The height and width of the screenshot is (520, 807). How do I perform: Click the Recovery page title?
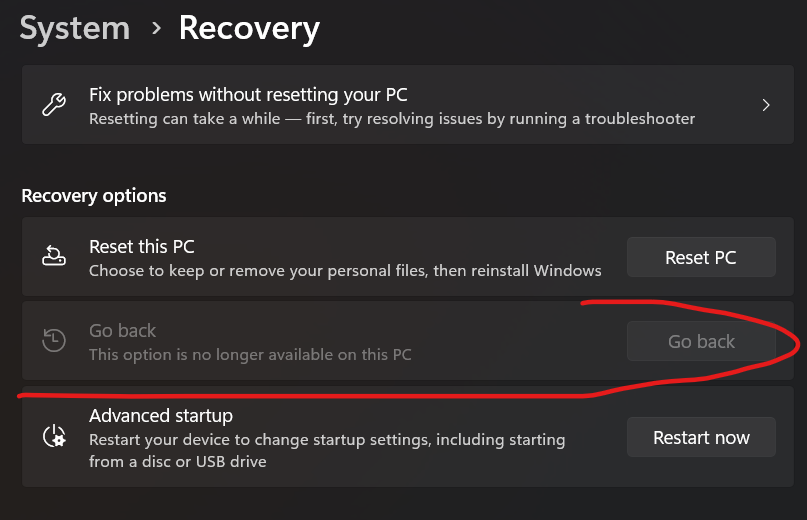coord(249,29)
